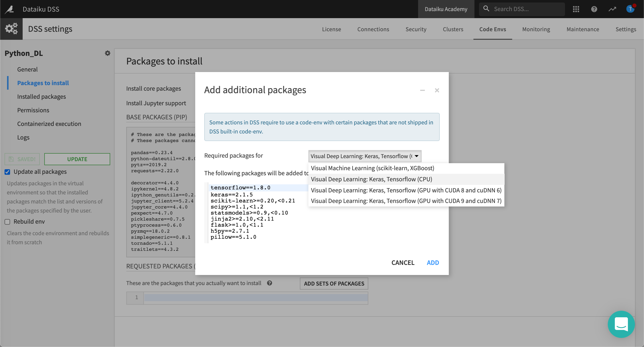Click the traitlets==4.3.2 line
The image size is (644, 347).
155,249
